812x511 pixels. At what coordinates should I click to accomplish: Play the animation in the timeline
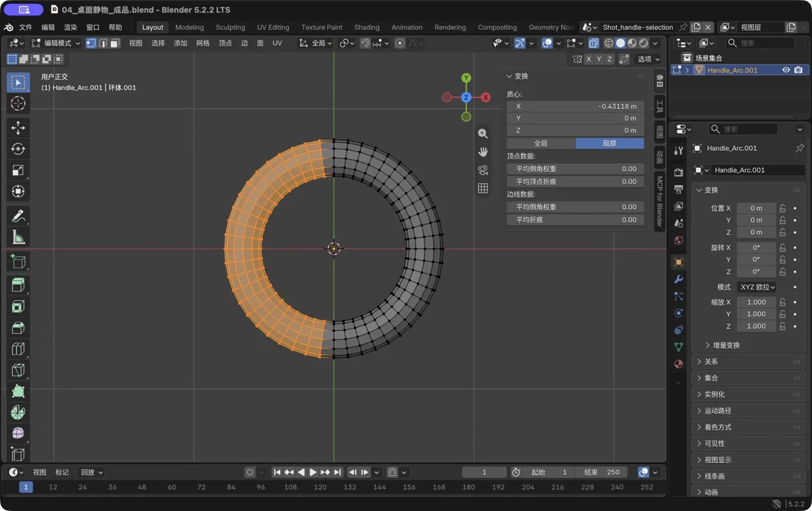[313, 472]
